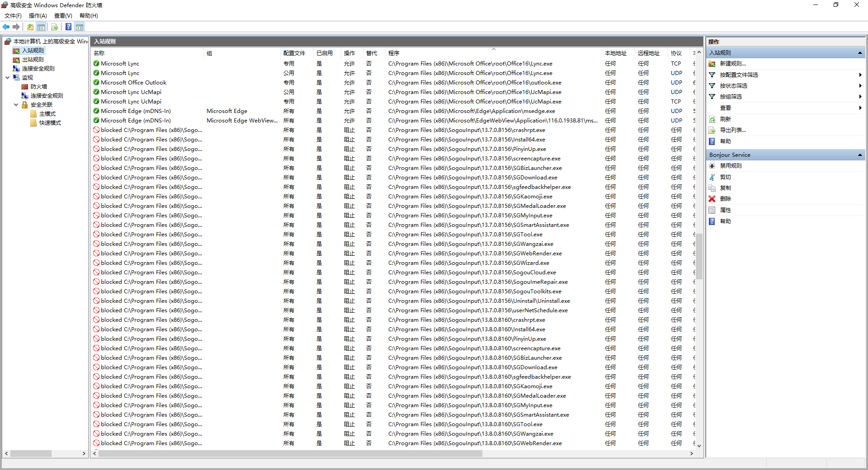Click the Forward arrow toolbar icon

pos(16,27)
